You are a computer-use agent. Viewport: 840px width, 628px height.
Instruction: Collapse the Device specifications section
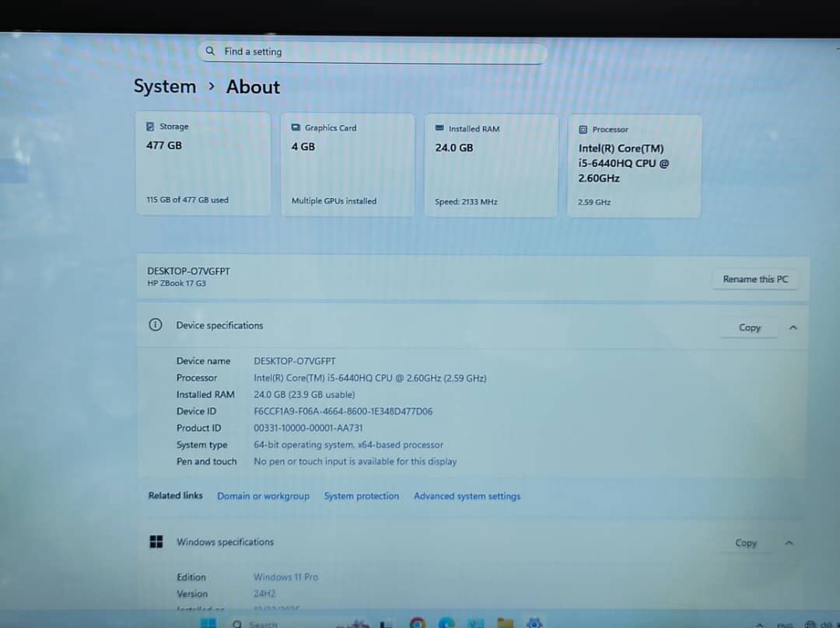point(793,327)
